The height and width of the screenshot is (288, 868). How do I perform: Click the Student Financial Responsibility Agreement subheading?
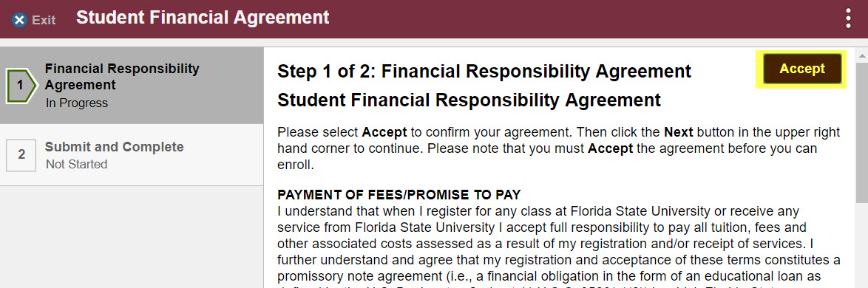click(x=469, y=100)
